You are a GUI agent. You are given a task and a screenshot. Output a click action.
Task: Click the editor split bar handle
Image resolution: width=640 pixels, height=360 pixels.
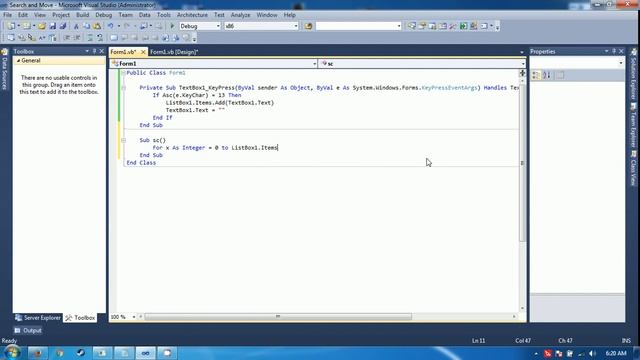[x=522, y=73]
